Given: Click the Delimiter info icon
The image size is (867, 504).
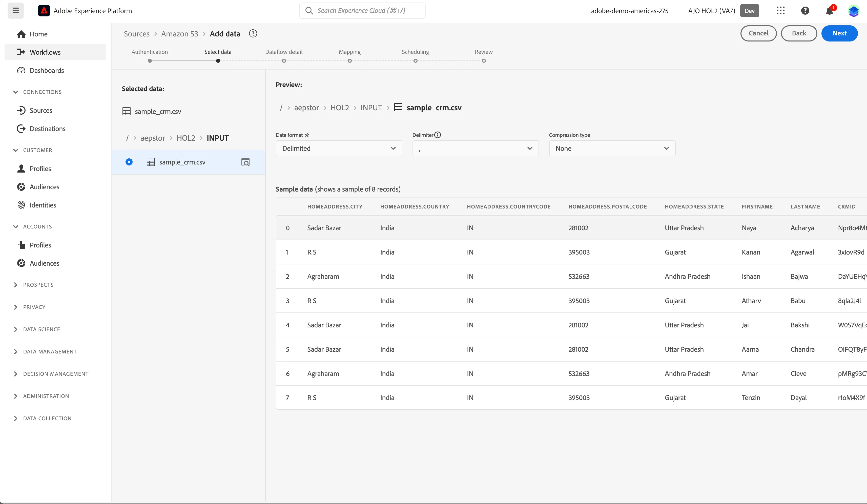Looking at the screenshot, I should coord(437,135).
